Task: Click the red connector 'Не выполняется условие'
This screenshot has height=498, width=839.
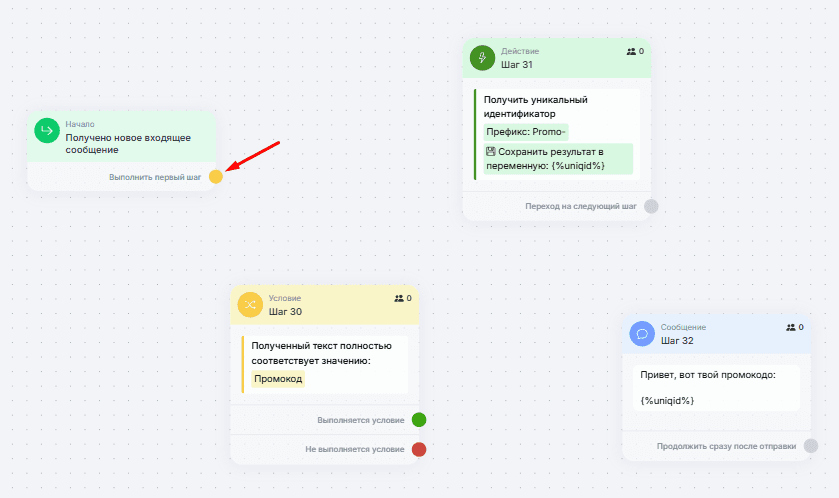Action: pyautogui.click(x=419, y=449)
